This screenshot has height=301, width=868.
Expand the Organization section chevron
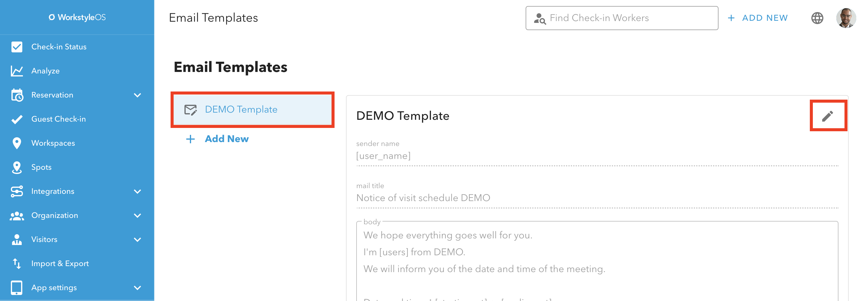pyautogui.click(x=137, y=216)
